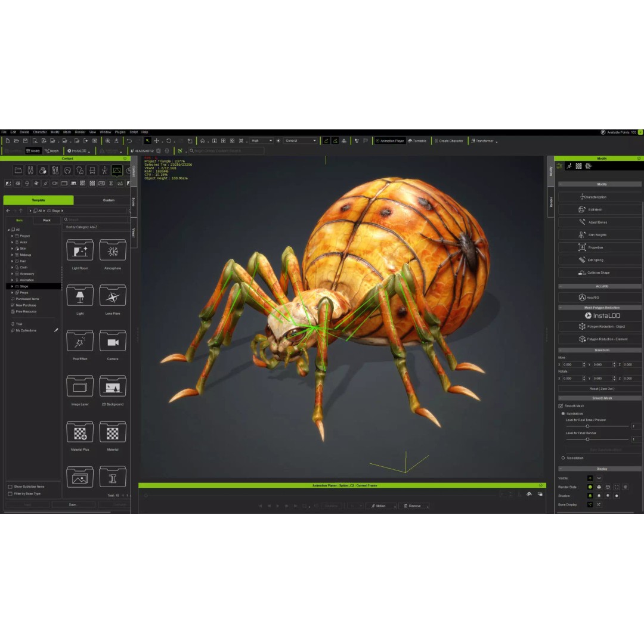The width and height of the screenshot is (644, 644).
Task: Open the Plugins menu
Action: tap(120, 132)
